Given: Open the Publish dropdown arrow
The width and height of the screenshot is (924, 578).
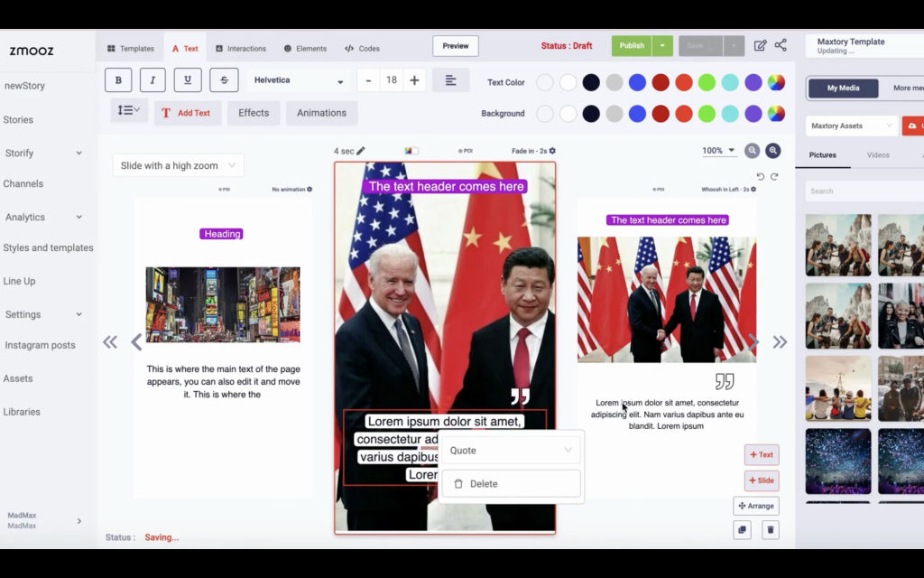Looking at the screenshot, I should click(x=662, y=45).
